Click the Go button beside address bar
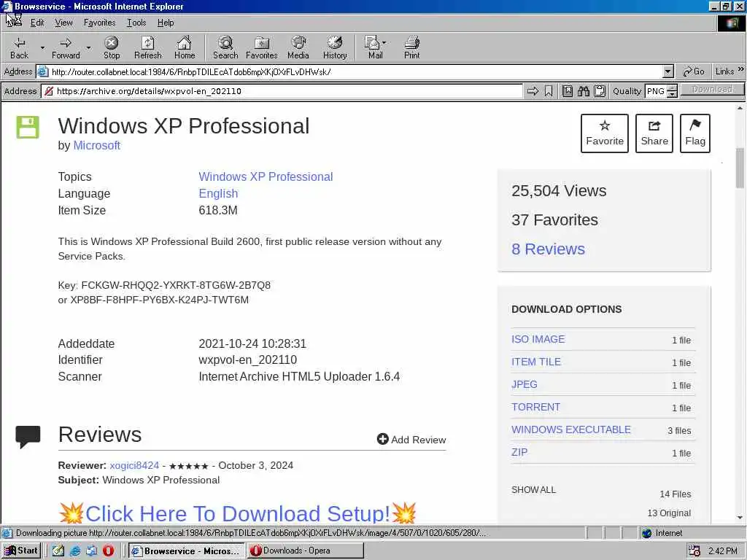The image size is (747, 560). point(694,71)
